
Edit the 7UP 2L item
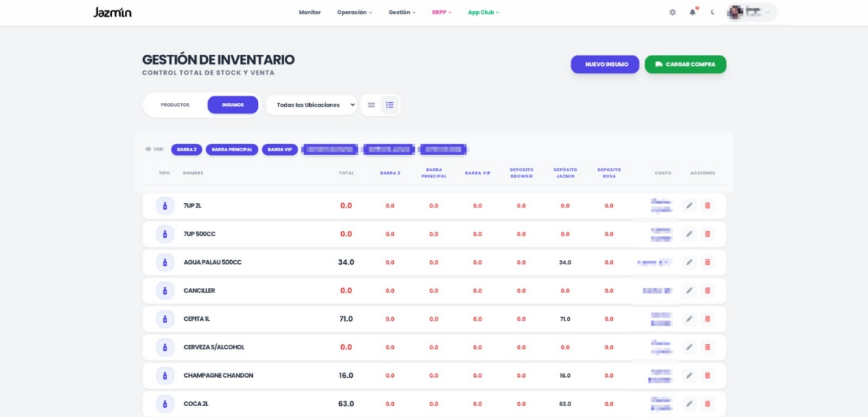pos(689,206)
